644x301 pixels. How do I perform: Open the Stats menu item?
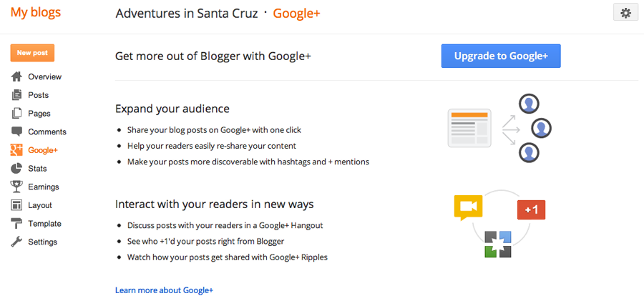click(x=37, y=169)
